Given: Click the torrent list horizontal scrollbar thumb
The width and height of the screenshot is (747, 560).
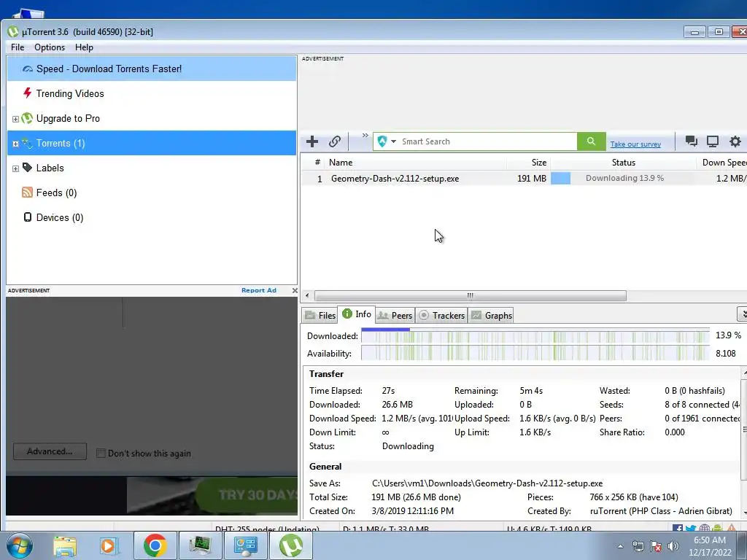Looking at the screenshot, I should pos(471,296).
